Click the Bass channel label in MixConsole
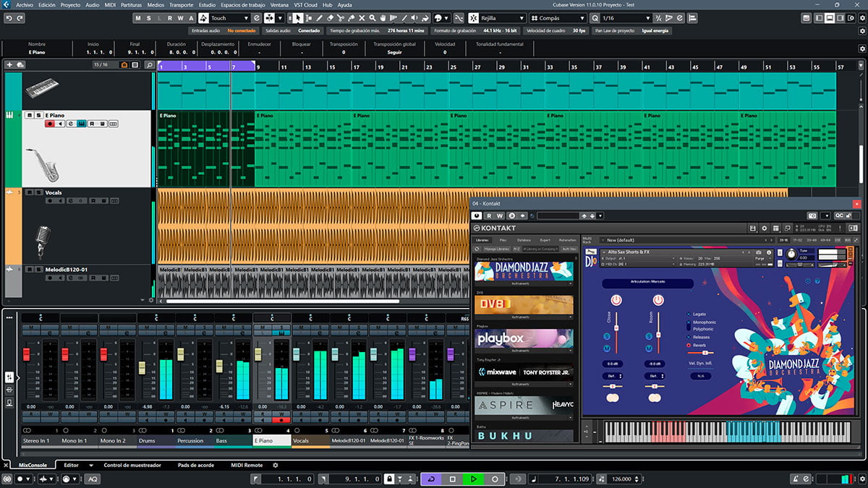Viewport: 868px width, 488px height. pos(233,440)
